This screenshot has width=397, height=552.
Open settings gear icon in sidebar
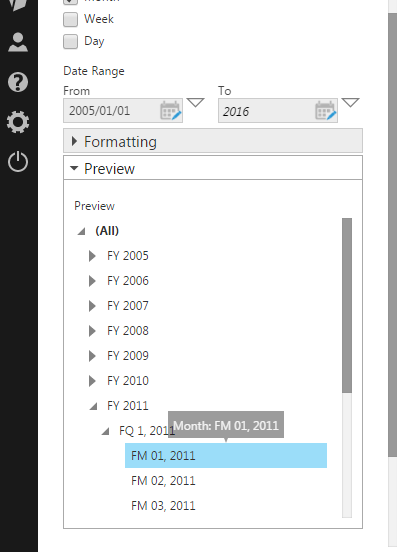pyautogui.click(x=18, y=122)
